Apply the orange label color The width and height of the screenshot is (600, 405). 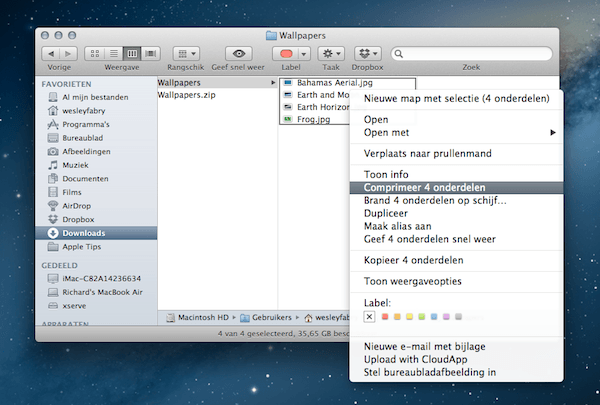click(x=397, y=317)
